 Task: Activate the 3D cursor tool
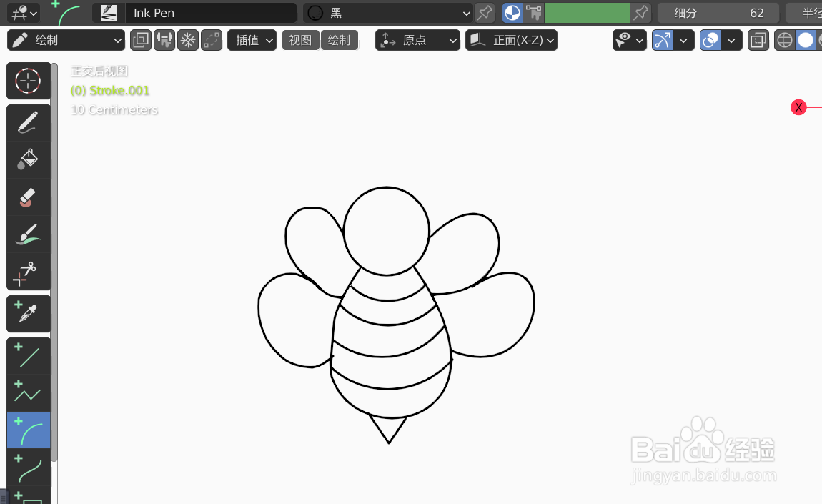[x=29, y=81]
